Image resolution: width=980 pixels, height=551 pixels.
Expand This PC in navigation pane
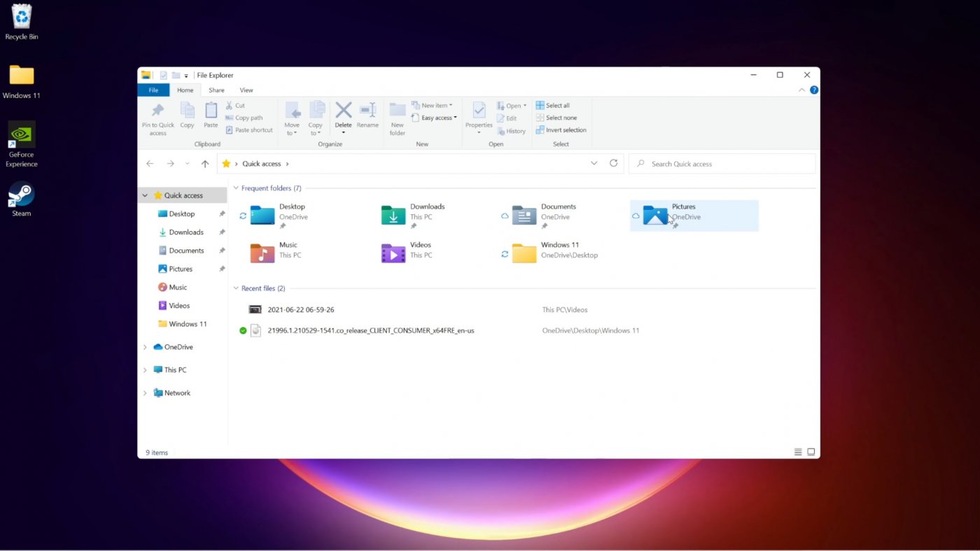coord(145,370)
